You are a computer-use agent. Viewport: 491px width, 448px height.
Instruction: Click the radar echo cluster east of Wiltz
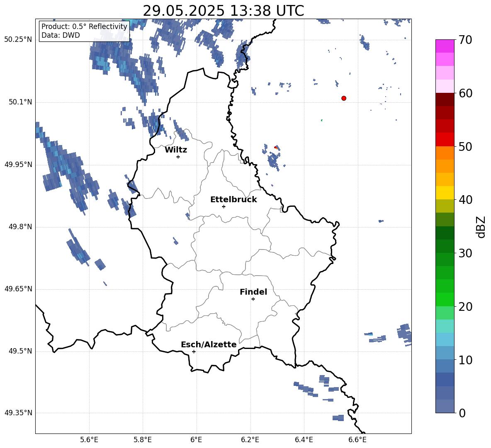pos(274,160)
